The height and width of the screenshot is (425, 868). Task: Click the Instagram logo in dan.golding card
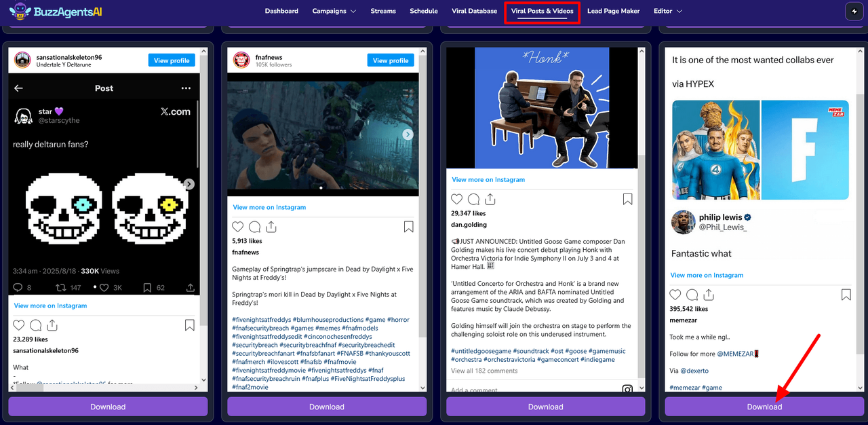click(628, 389)
